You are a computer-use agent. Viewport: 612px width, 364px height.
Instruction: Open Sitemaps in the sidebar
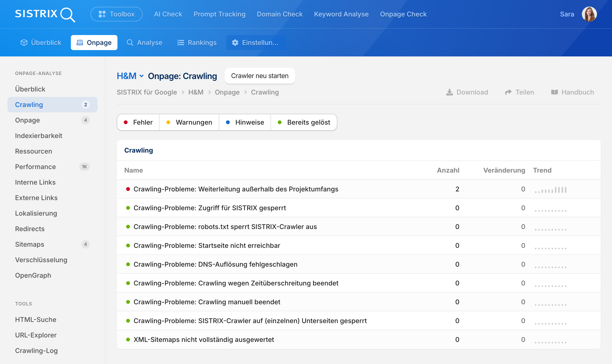click(52, 244)
